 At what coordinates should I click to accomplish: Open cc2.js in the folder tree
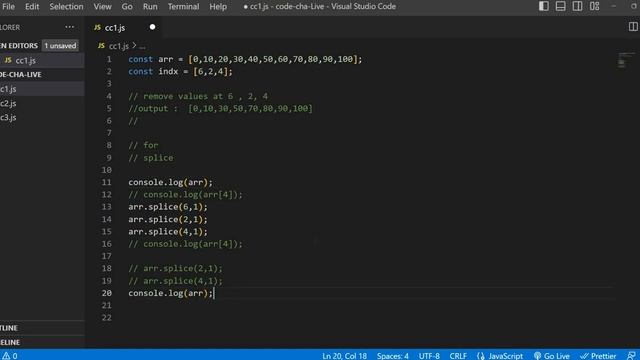[x=42, y=103]
